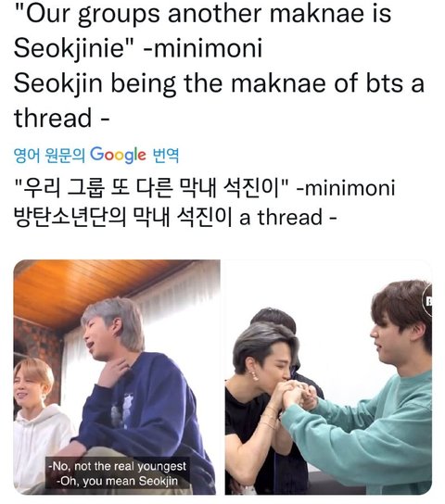445x504 pixels.
Task: Click the '번역' translation label
Action: click(x=166, y=156)
